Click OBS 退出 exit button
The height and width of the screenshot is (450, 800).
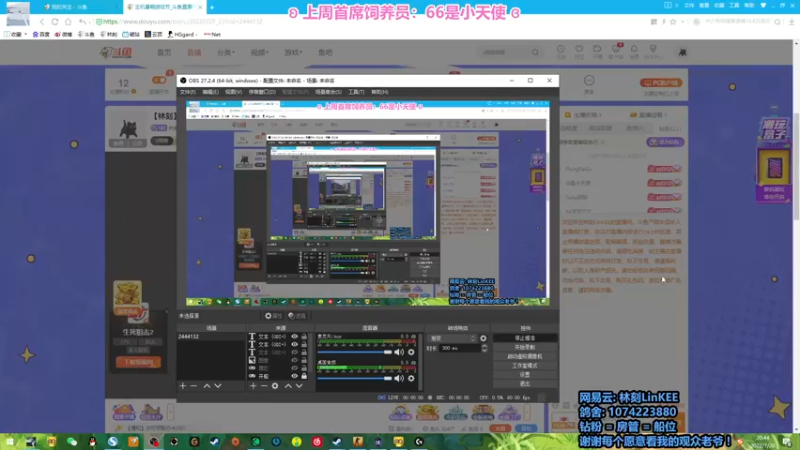click(525, 384)
